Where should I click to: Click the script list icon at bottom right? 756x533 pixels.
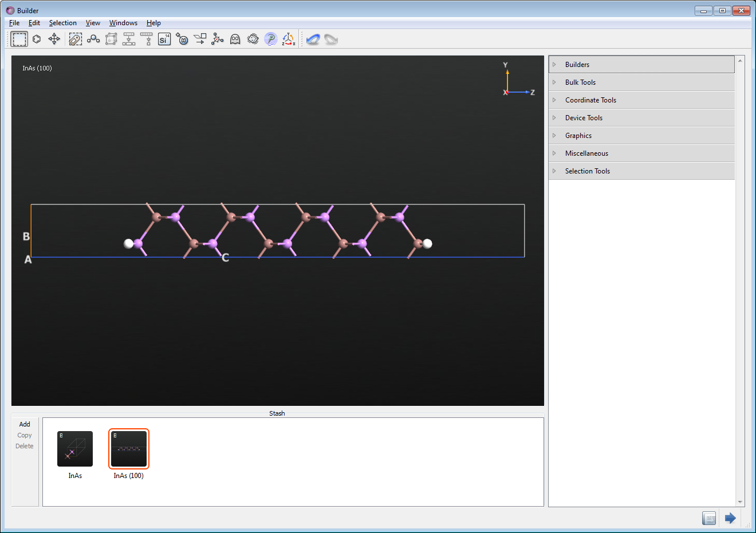709,518
